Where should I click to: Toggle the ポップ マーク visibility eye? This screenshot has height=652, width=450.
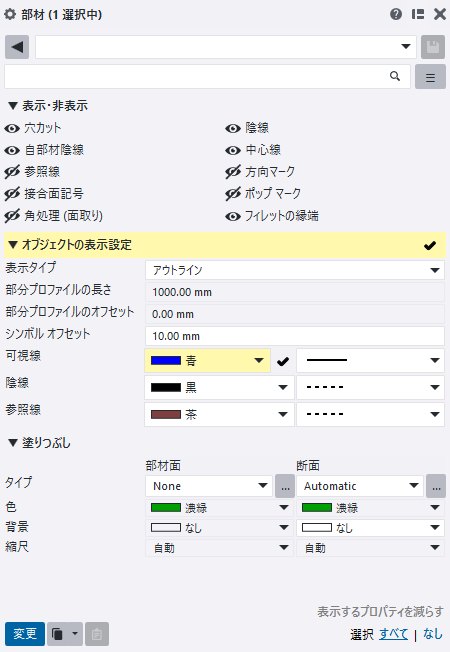(x=233, y=194)
